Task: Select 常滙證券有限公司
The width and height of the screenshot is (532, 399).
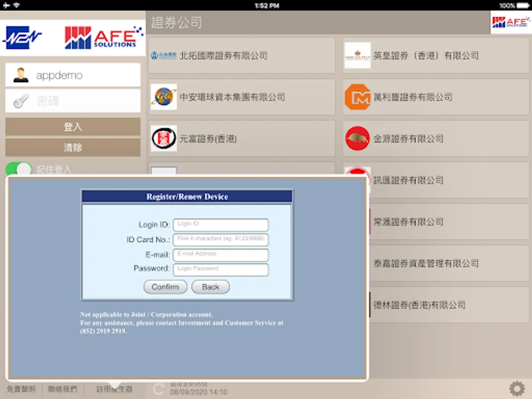Action: point(449,222)
